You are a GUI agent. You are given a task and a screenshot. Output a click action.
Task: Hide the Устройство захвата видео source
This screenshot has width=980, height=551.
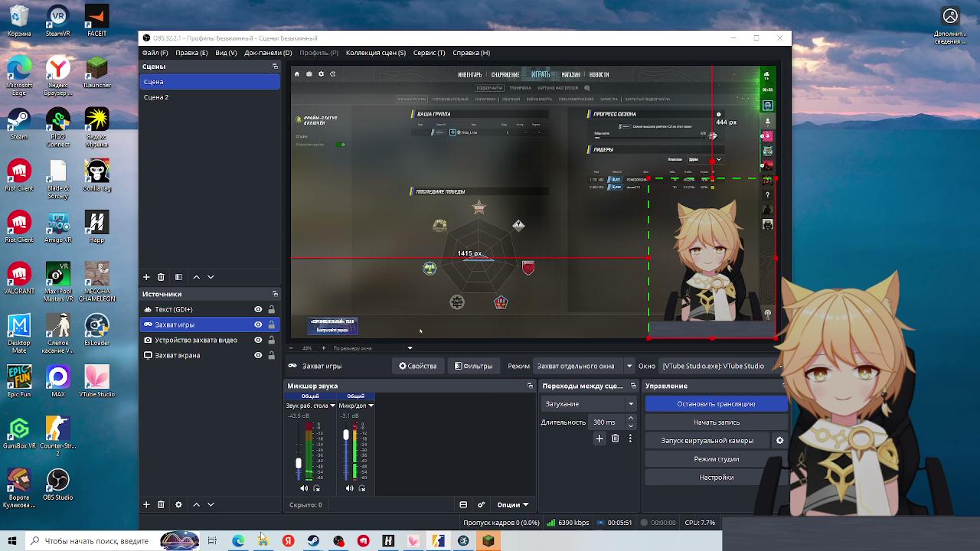258,340
